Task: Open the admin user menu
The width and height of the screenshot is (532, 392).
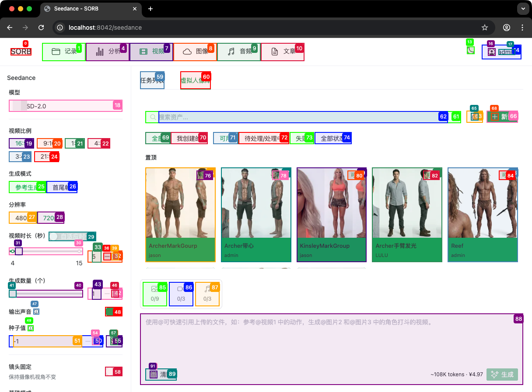Action: pos(501,52)
